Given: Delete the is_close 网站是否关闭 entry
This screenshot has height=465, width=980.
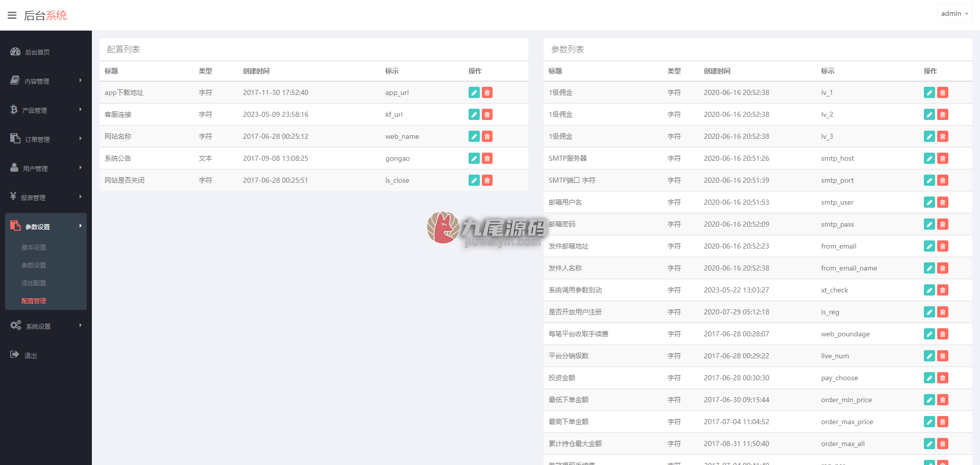Looking at the screenshot, I should click(487, 180).
